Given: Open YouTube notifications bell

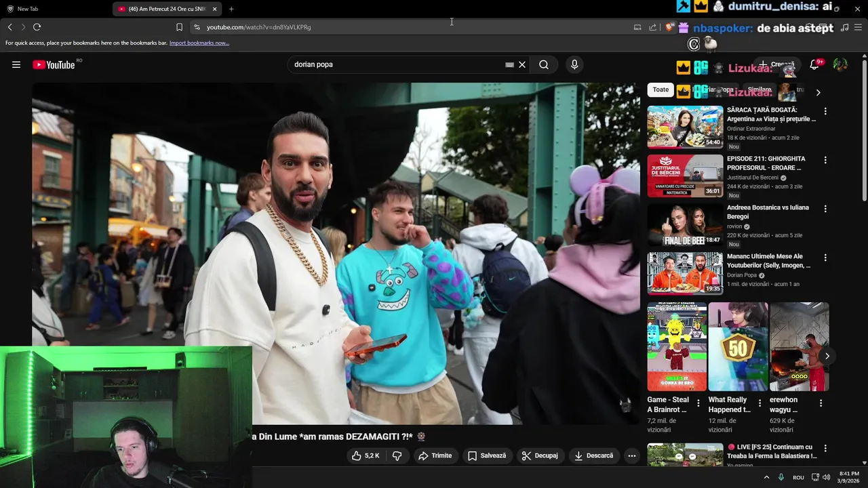Looking at the screenshot, I should point(814,64).
